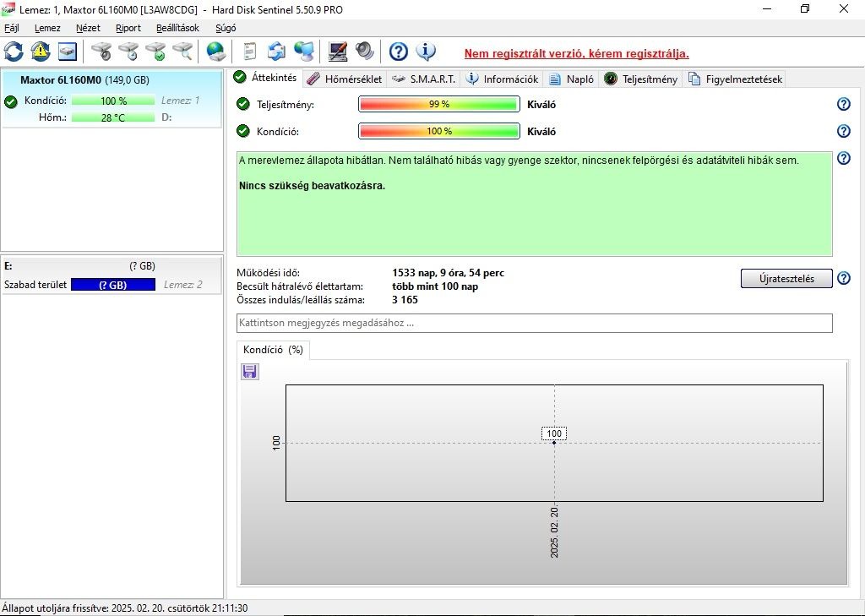Click the több mint 100 nap value
Viewport: 865px width, 616px height.
435,286
